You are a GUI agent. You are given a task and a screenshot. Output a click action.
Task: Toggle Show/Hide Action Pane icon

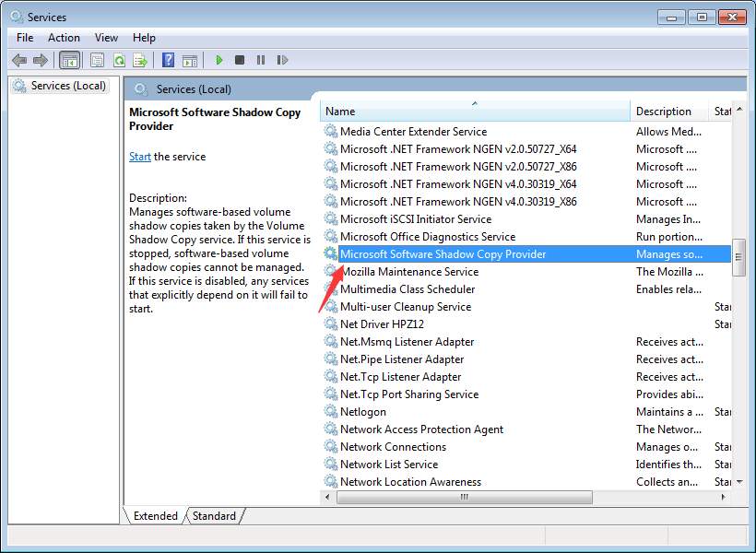click(190, 60)
